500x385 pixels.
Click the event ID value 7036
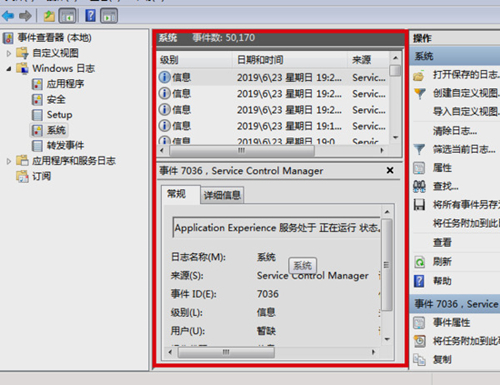(x=268, y=294)
